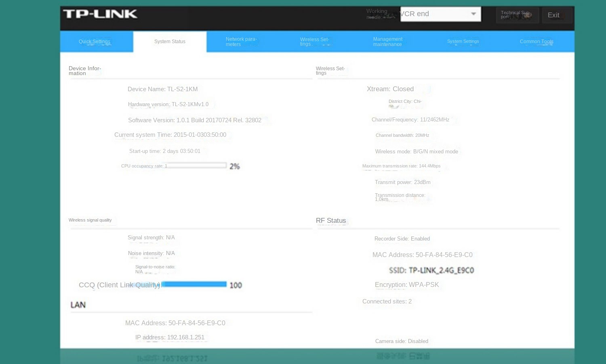Click the Recorder Side Enabled status

click(x=402, y=239)
